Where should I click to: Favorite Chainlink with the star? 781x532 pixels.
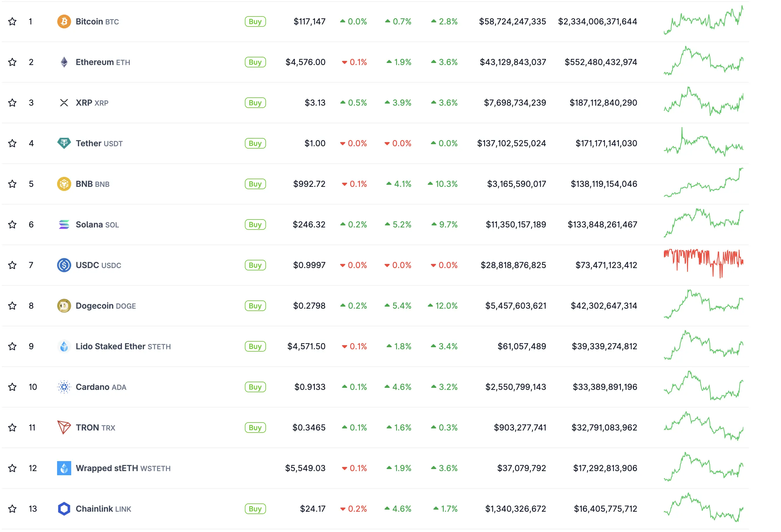[x=12, y=509]
